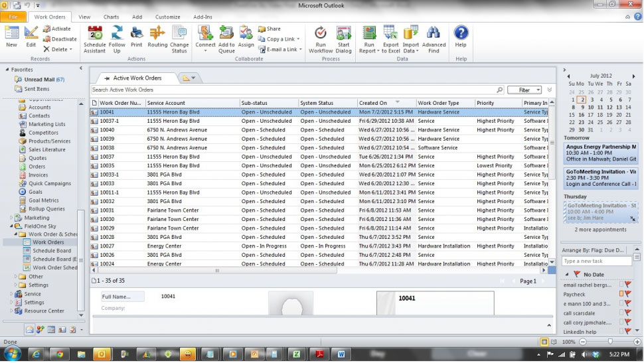Export the list to Excel
The image size is (644, 363).
pyautogui.click(x=390, y=39)
